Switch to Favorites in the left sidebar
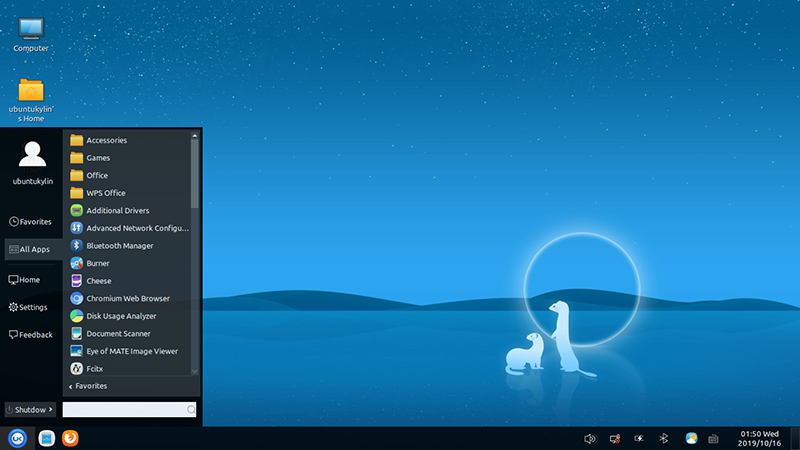 [x=30, y=222]
